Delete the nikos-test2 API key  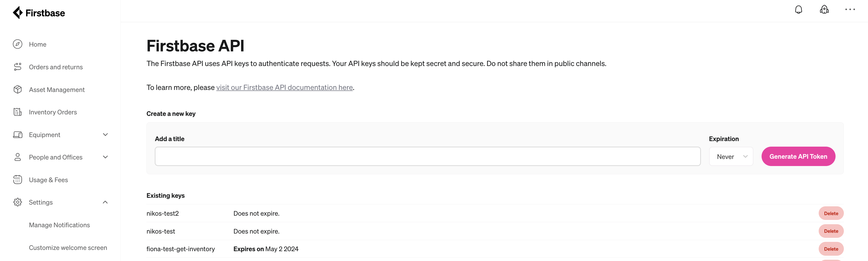(831, 213)
